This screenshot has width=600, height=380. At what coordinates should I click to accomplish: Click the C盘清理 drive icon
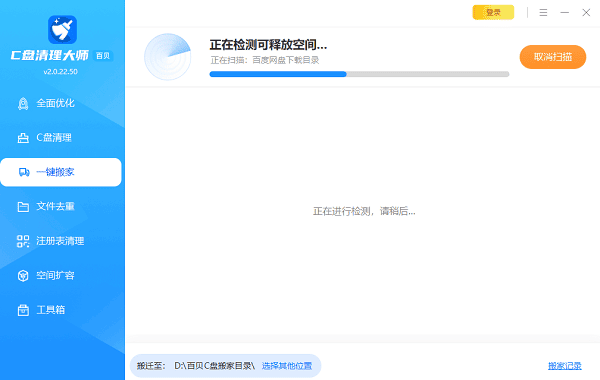(x=23, y=138)
